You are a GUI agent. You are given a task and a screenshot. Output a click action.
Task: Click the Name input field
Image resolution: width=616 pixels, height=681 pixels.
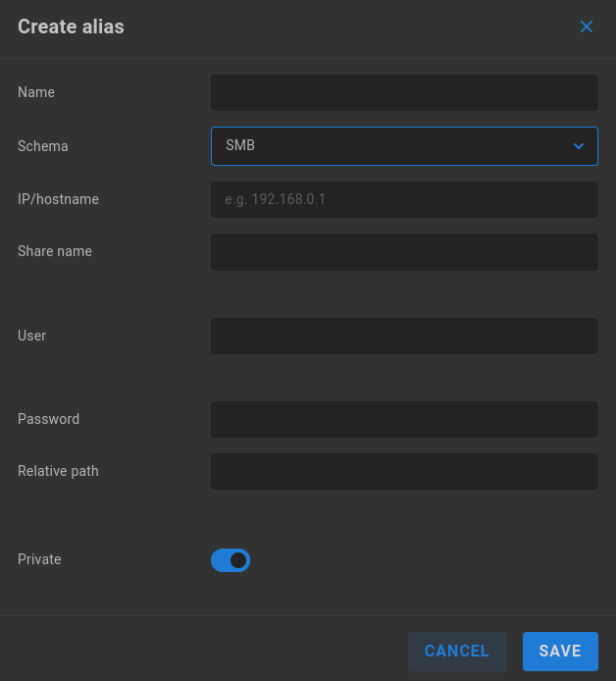[404, 92]
